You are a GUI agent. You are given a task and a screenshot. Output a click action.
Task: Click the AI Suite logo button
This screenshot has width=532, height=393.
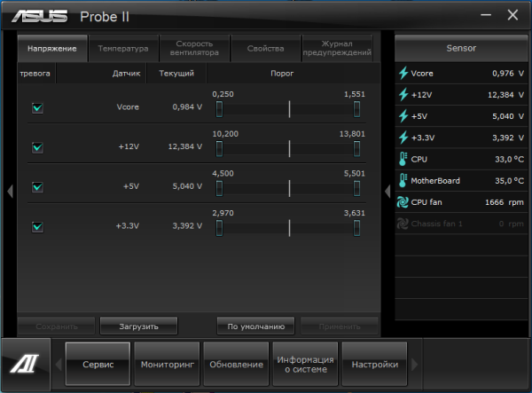click(x=25, y=364)
